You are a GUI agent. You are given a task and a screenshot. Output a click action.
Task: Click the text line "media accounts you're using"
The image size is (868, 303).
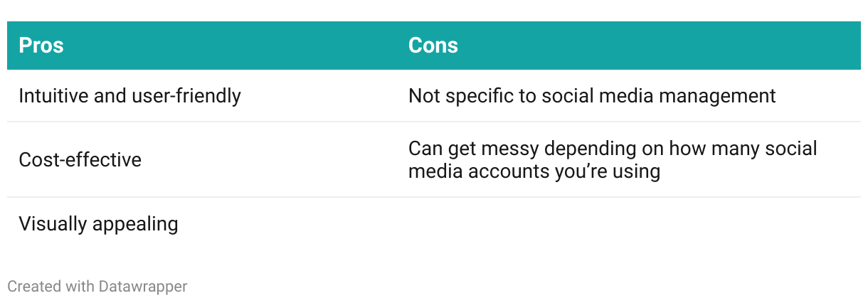click(534, 171)
